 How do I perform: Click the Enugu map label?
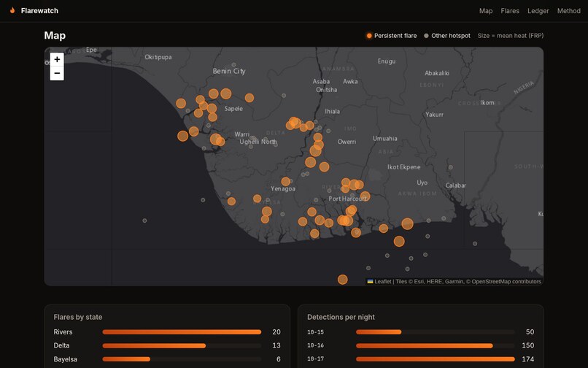387,61
